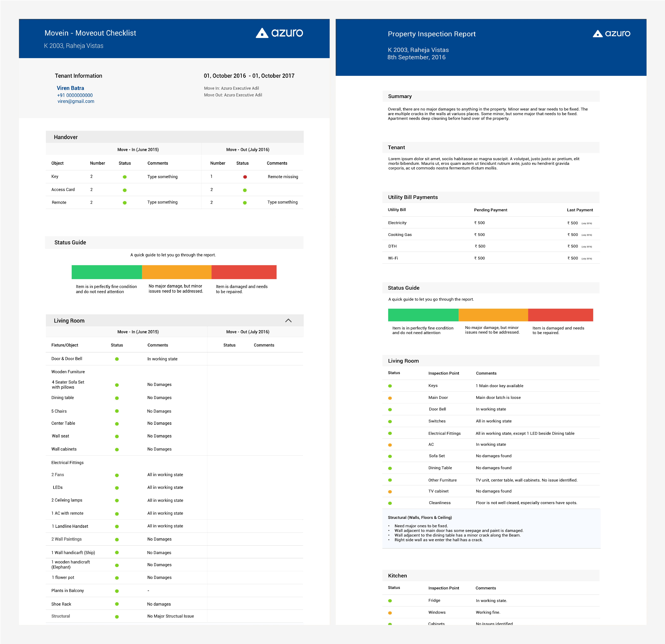Click 'Other Furniture' inspection point

coord(442,480)
